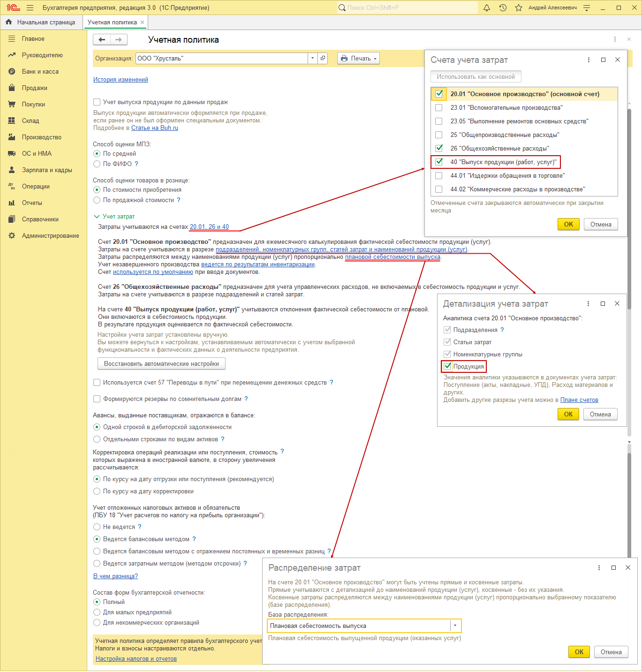Open Настройка налогов и отчетов link
The image size is (642, 672).
tap(136, 659)
